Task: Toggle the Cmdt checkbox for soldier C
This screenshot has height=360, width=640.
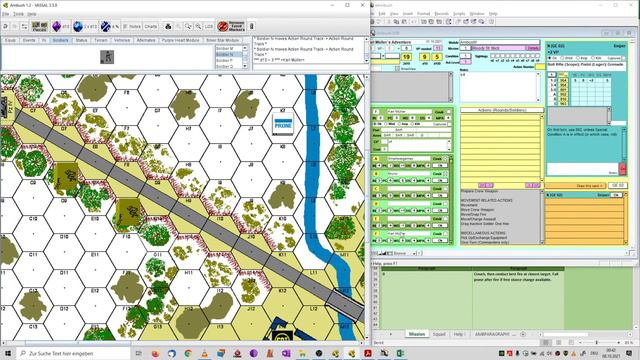Action: tap(446, 189)
